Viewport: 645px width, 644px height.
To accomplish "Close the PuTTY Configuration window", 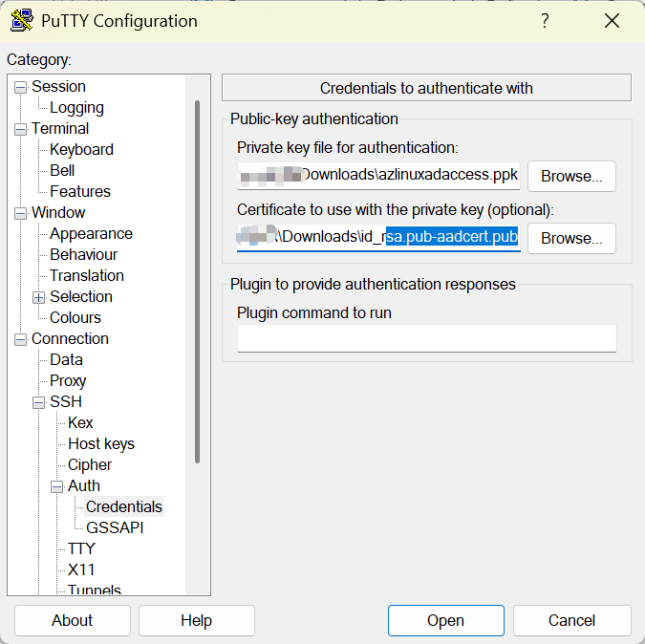I will 613,20.
